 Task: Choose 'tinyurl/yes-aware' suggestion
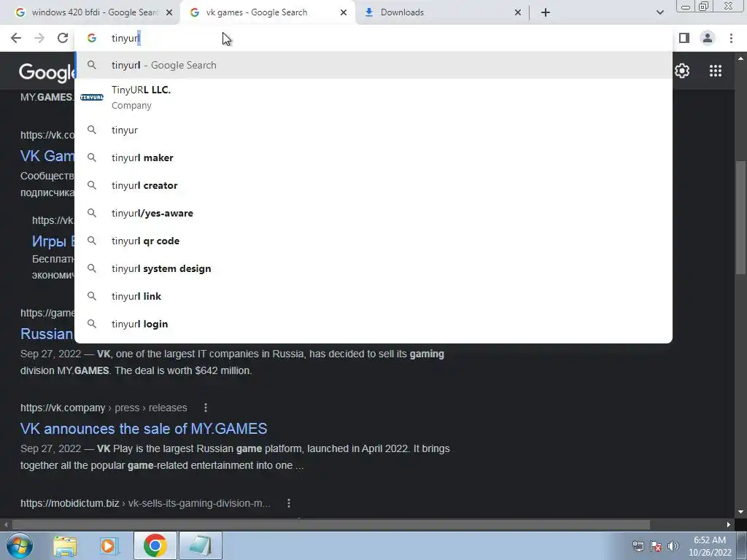pyautogui.click(x=373, y=213)
